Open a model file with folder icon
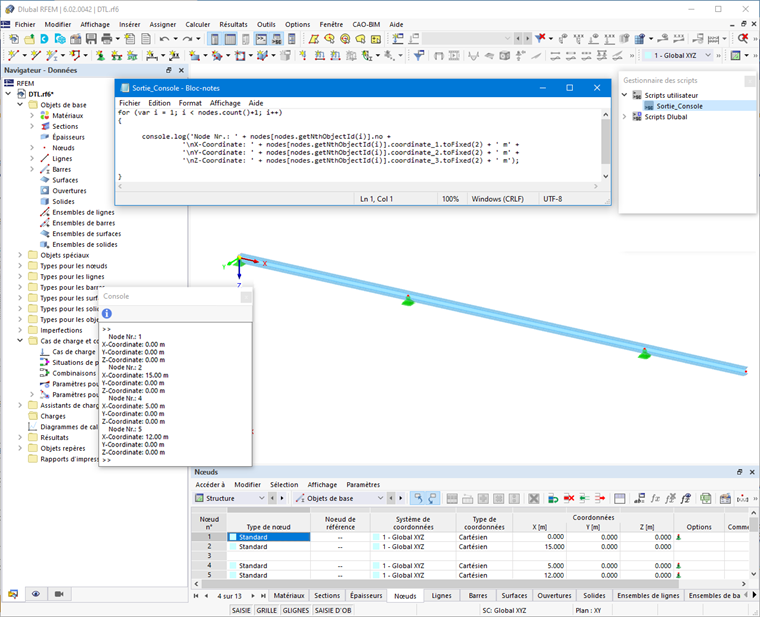Image resolution: width=760 pixels, height=617 pixels. [29, 39]
